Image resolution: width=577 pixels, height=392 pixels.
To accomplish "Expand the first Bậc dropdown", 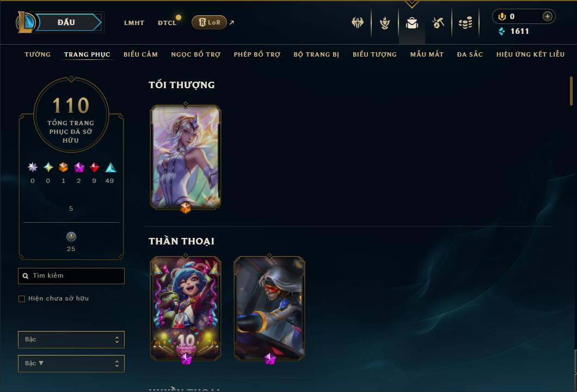I will (x=71, y=339).
